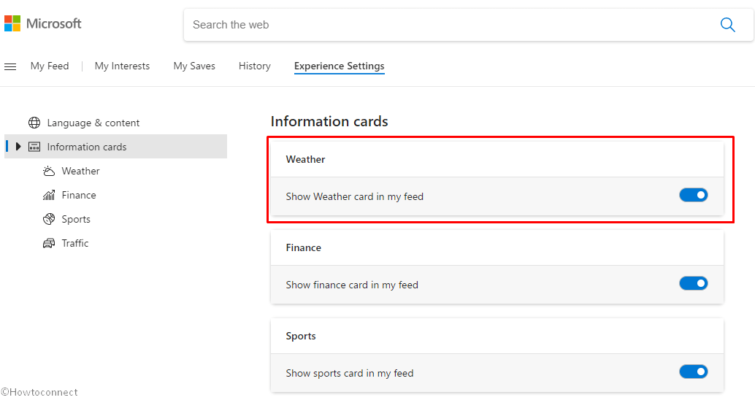Image resolution: width=755 pixels, height=400 pixels.
Task: Turn off Show sports card toggle
Action: point(693,372)
